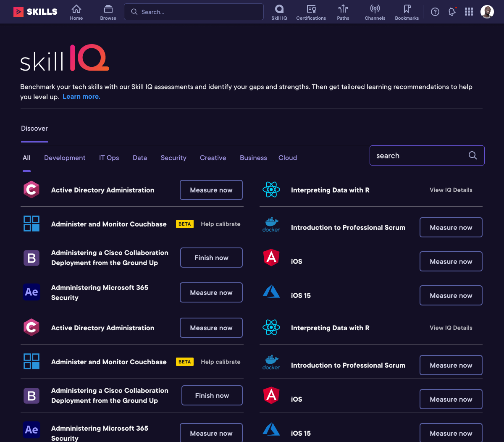Focus the skill assessment search field

[x=427, y=155]
